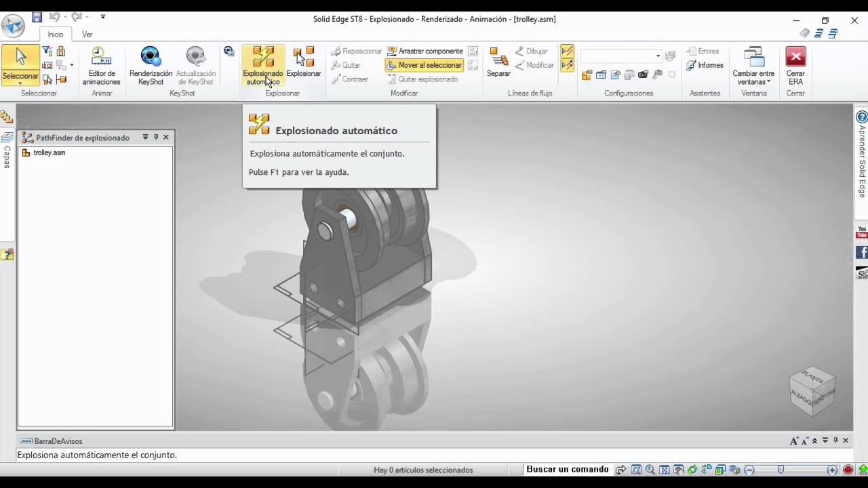Switch to the Ver ribbon tab
This screenshot has width=868, height=488.
[87, 35]
